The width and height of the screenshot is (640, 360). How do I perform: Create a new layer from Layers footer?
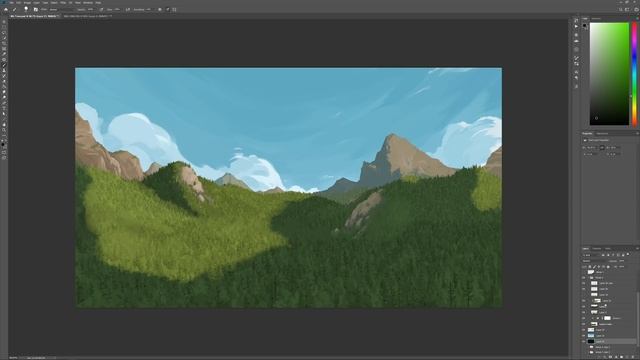coord(627,357)
